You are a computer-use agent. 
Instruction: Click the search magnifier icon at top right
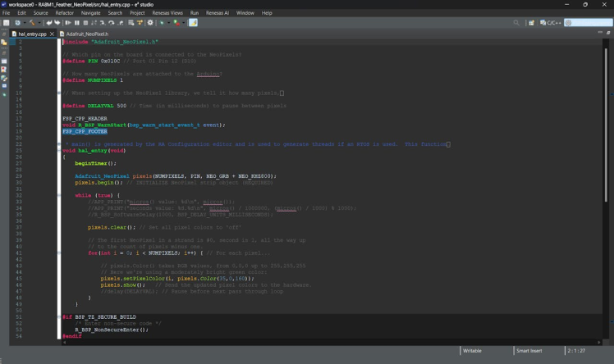pyautogui.click(x=517, y=23)
